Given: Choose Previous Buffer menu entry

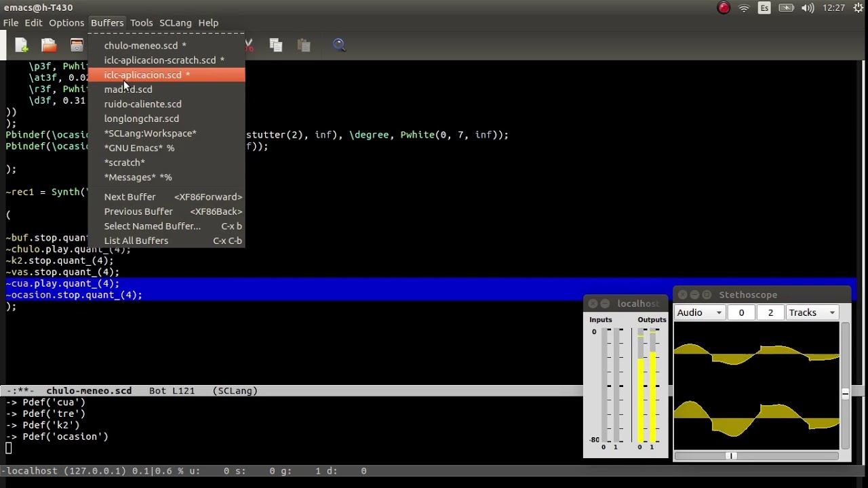Looking at the screenshot, I should pyautogui.click(x=166, y=211).
